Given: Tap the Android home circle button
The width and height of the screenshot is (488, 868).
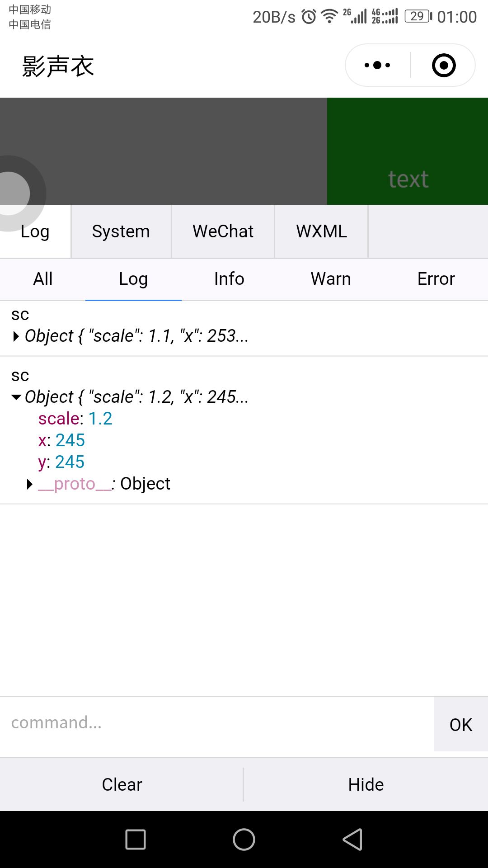Looking at the screenshot, I should [244, 840].
